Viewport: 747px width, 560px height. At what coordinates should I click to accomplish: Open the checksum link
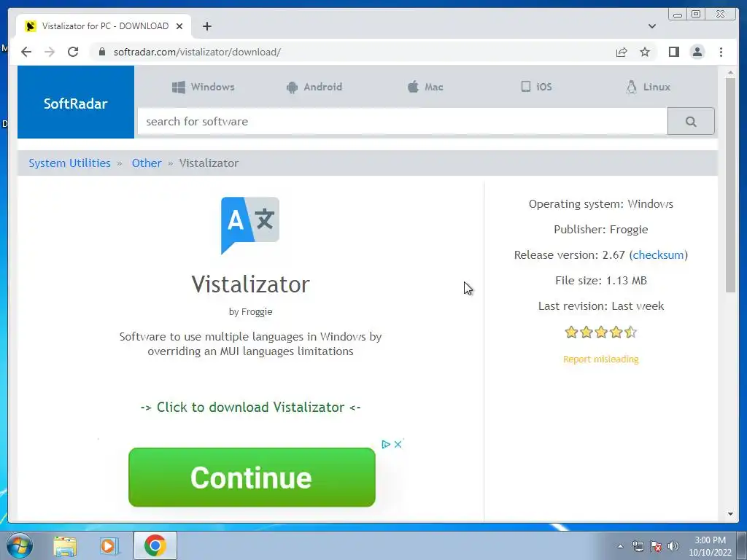(658, 254)
